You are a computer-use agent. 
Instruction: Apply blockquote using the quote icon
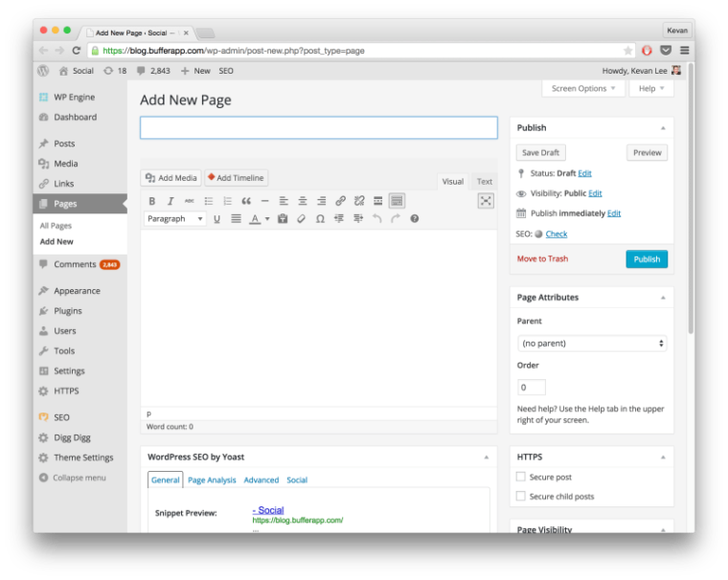coord(246,201)
